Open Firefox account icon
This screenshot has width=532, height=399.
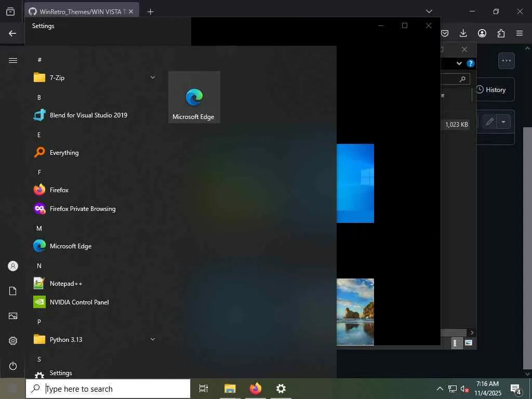pyautogui.click(x=482, y=33)
